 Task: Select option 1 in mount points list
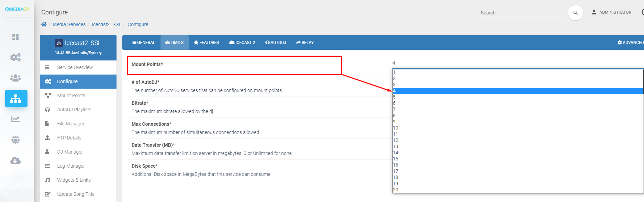[518, 72]
